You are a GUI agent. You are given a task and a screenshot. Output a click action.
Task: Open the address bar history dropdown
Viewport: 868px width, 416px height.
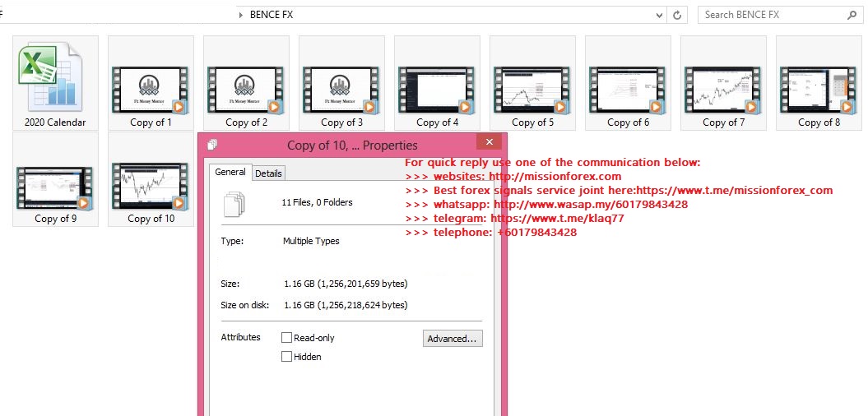[x=659, y=16]
